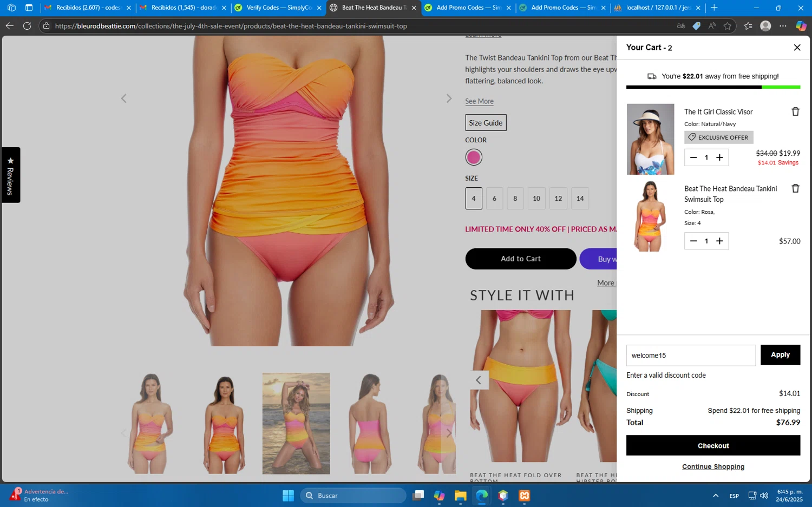Click Continue Shopping link
This screenshot has height=507, width=812.
tap(713, 467)
